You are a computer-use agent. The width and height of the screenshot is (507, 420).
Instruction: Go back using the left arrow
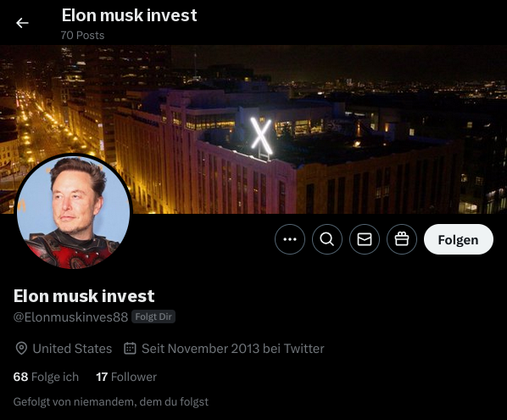pyautogui.click(x=22, y=23)
